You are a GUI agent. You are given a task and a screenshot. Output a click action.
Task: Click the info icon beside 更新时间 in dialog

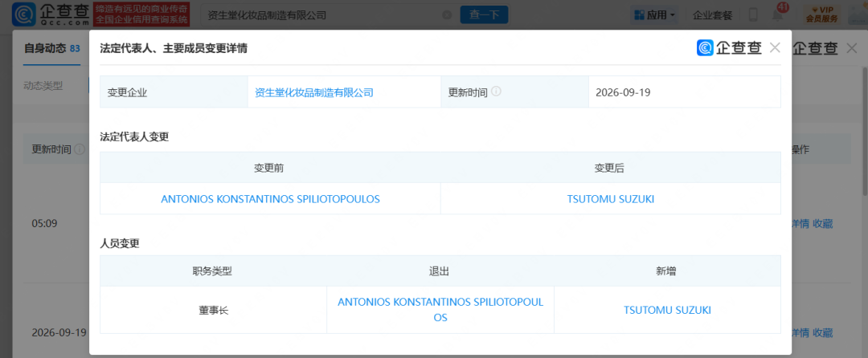pyautogui.click(x=496, y=92)
